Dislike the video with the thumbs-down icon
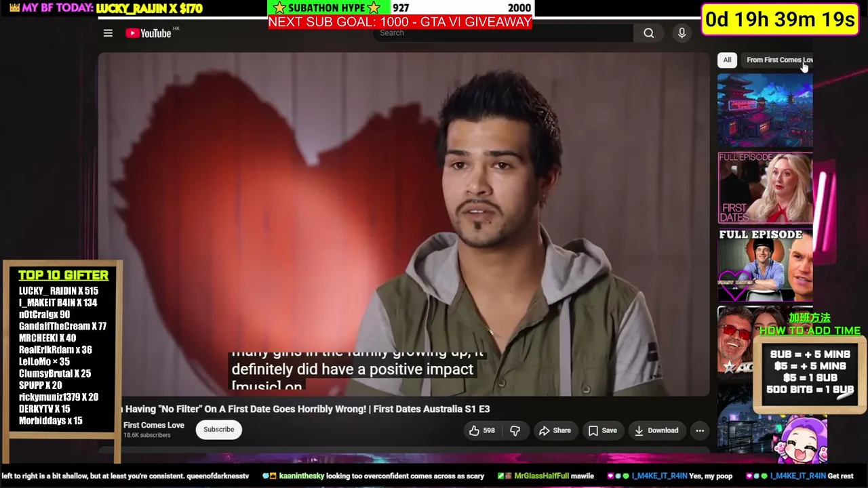 tap(515, 430)
